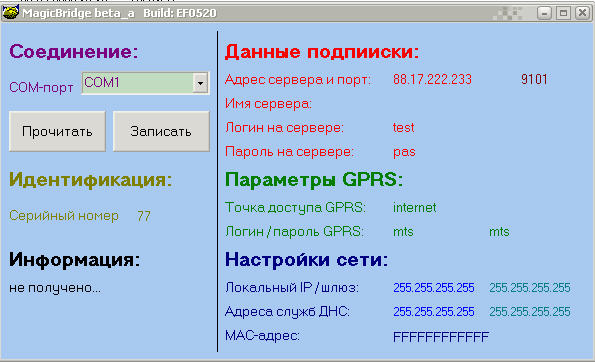Maximize the MagicBridge window

tap(563, 13)
